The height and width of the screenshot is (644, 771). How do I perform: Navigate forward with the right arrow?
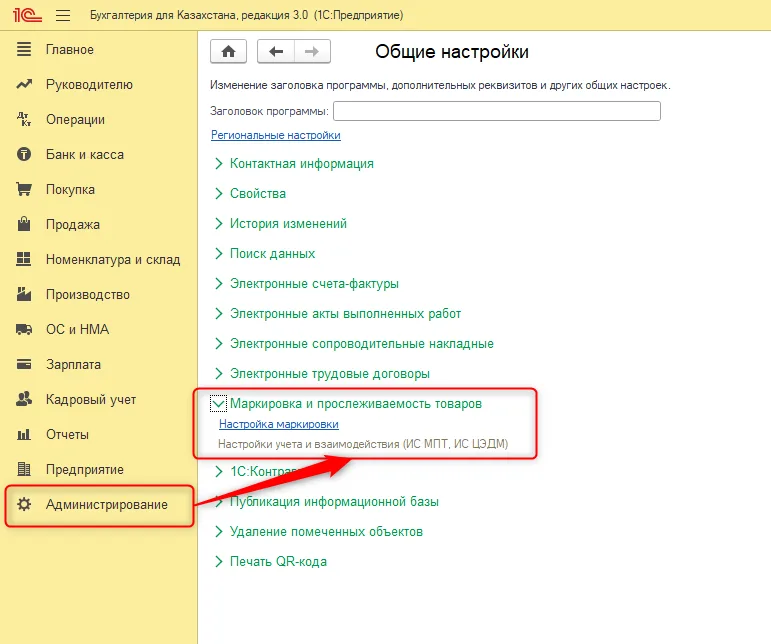click(312, 51)
